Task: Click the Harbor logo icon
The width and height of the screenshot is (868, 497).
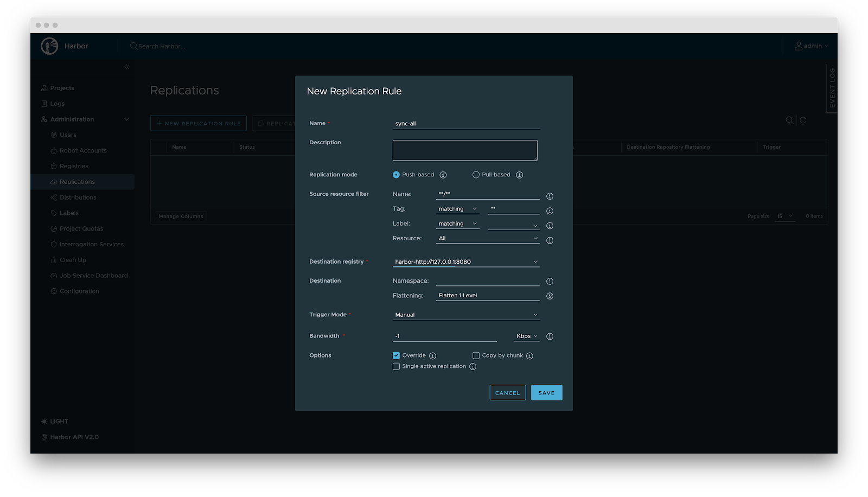Action: click(x=49, y=46)
